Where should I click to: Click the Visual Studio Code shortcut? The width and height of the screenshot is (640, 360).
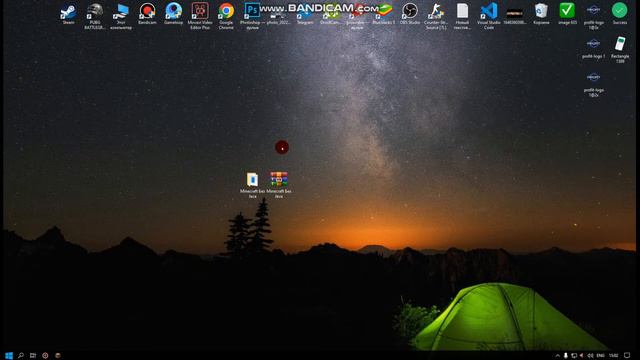[489, 16]
